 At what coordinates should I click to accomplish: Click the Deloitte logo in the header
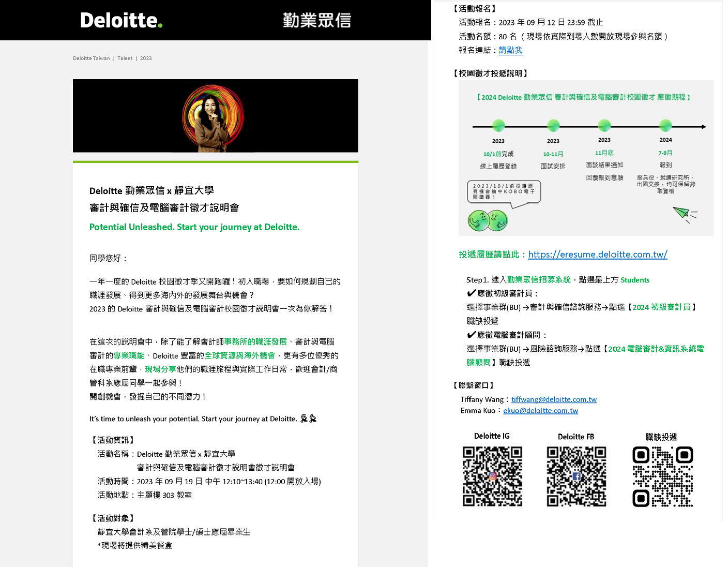click(122, 20)
